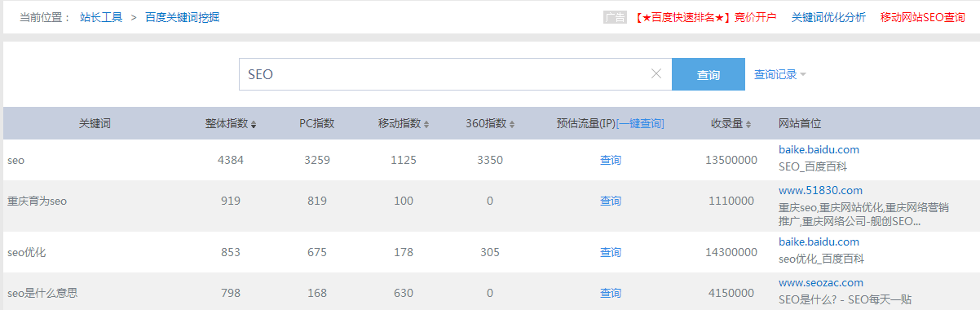Image resolution: width=980 pixels, height=310 pixels.
Task: Click 收录量 value 4150000
Action: [x=731, y=293]
